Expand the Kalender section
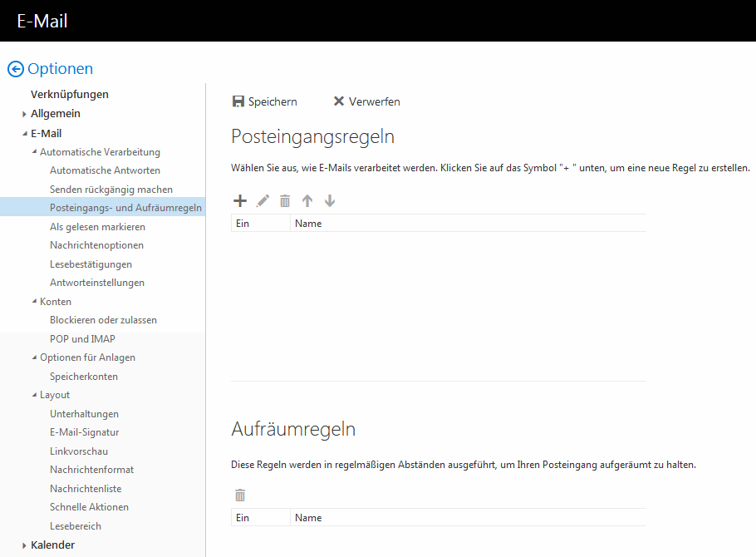This screenshot has width=756, height=557. tap(25, 545)
